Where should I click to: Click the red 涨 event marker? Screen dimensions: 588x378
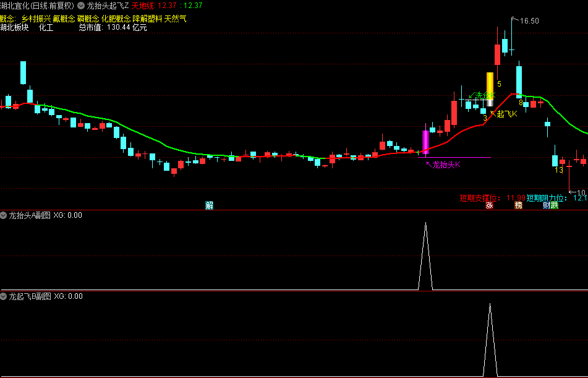(x=489, y=205)
